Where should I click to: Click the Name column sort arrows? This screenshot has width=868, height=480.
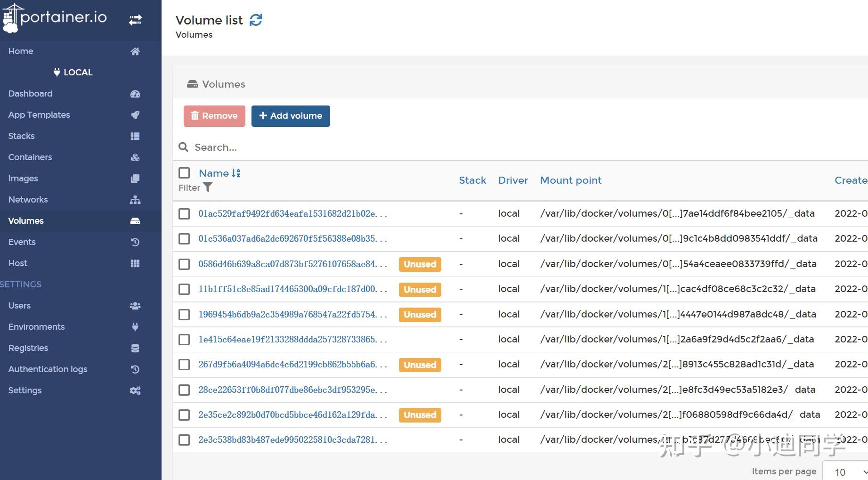point(236,173)
